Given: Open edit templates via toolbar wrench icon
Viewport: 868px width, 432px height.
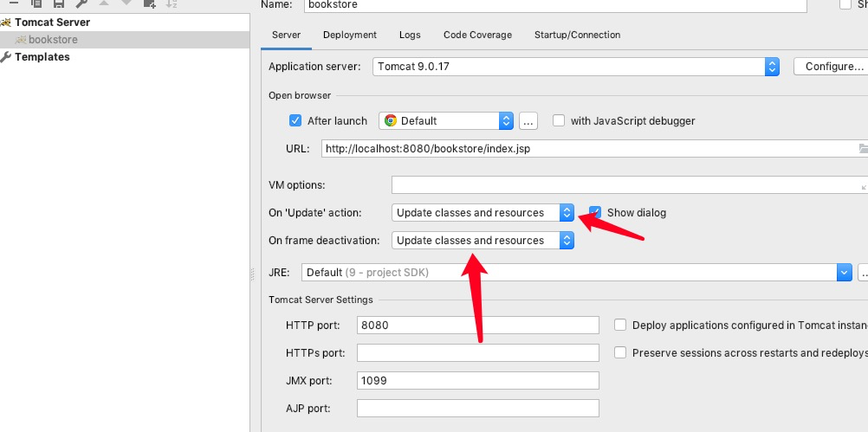Looking at the screenshot, I should pyautogui.click(x=81, y=3).
